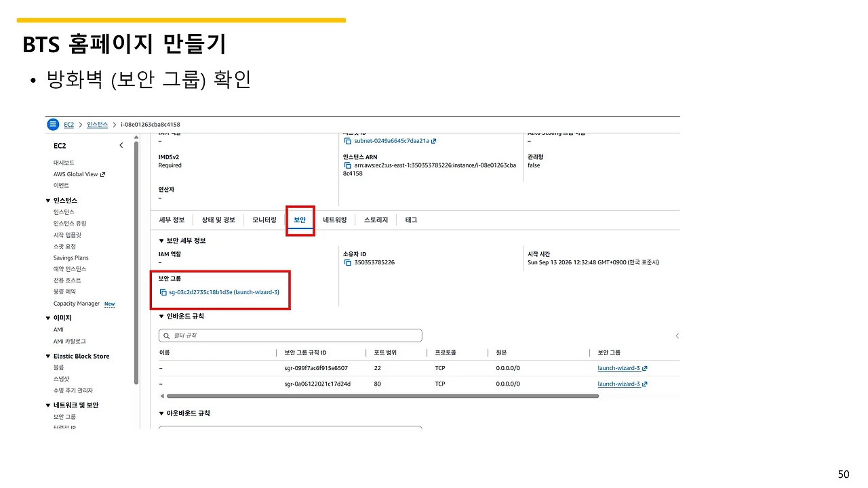The image size is (868, 488).
Task: Open 보안 그룹 in sidebar navigation
Action: pyautogui.click(x=64, y=417)
